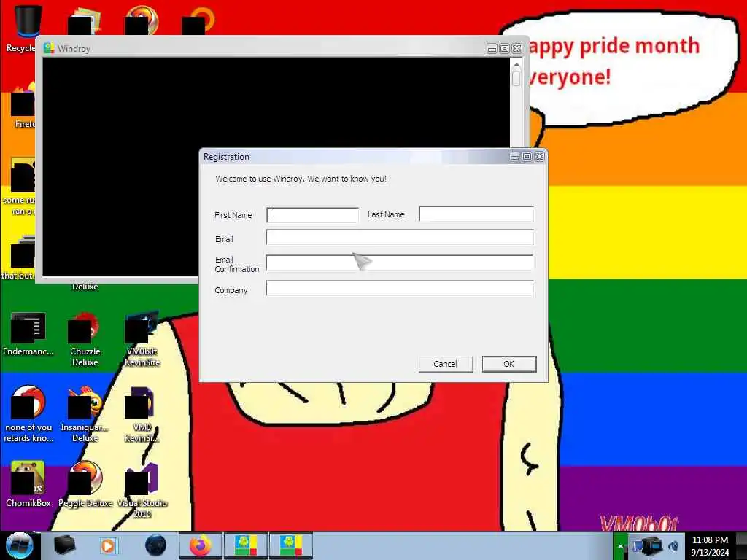Viewport: 747px width, 560px height.
Task: Open Firefox from the taskbar
Action: [x=200, y=545]
